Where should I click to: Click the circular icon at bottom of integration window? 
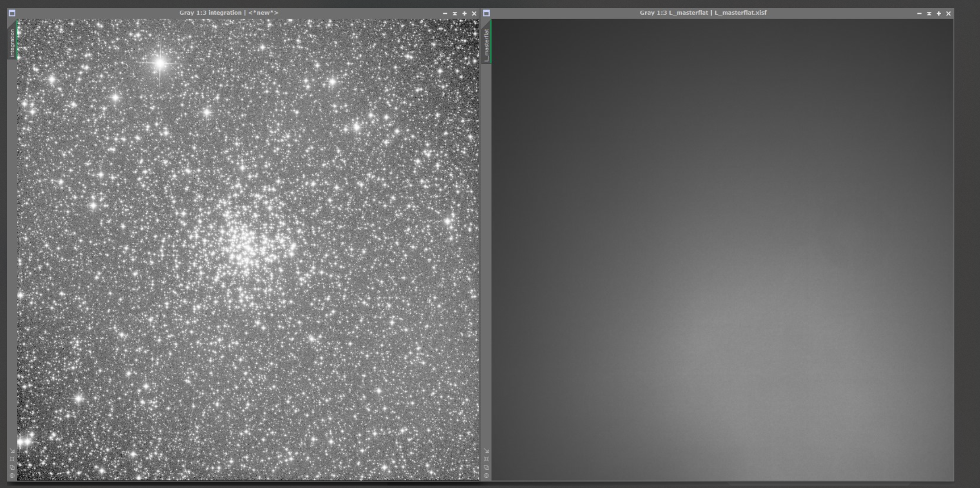(12, 475)
